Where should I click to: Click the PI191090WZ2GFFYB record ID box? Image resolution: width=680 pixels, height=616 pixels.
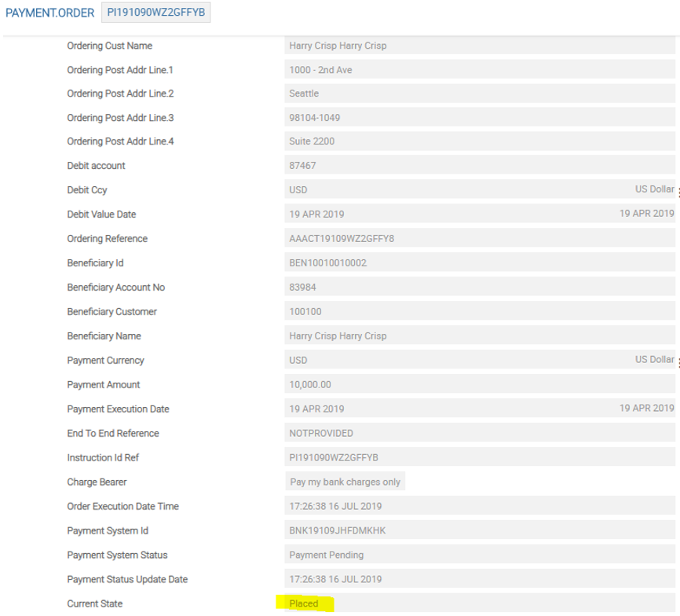click(155, 14)
